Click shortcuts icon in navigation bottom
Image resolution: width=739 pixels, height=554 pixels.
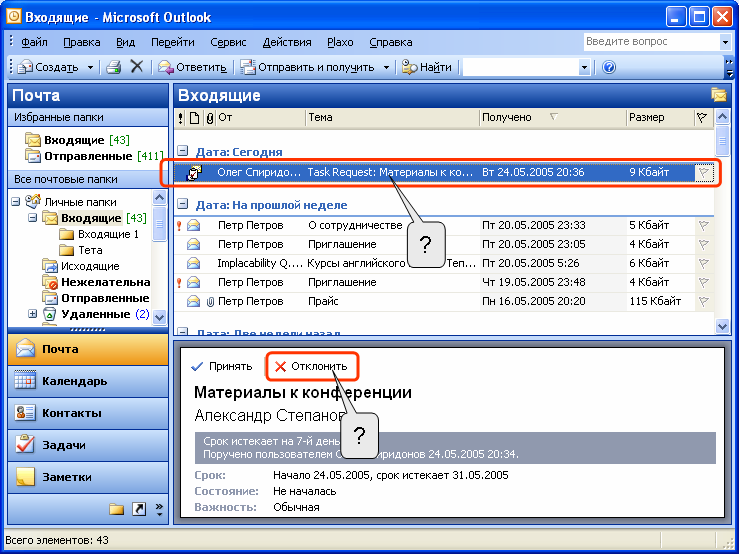139,509
